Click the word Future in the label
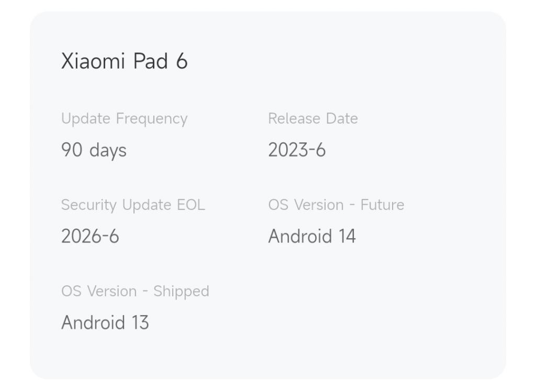The width and height of the screenshot is (536, 392). [382, 205]
